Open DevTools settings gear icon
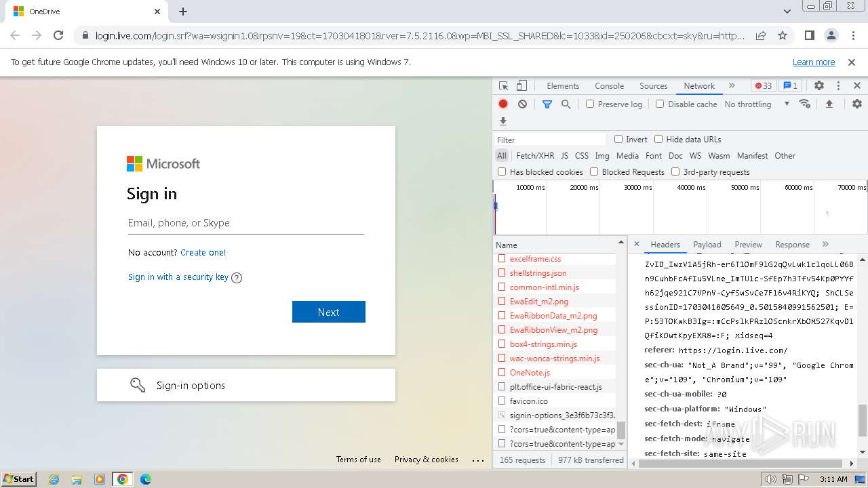The width and height of the screenshot is (868, 488). 819,86
